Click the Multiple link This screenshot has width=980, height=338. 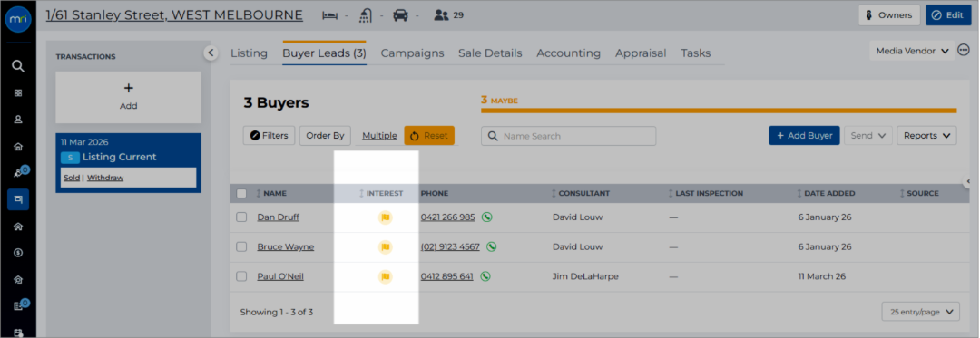pos(379,135)
